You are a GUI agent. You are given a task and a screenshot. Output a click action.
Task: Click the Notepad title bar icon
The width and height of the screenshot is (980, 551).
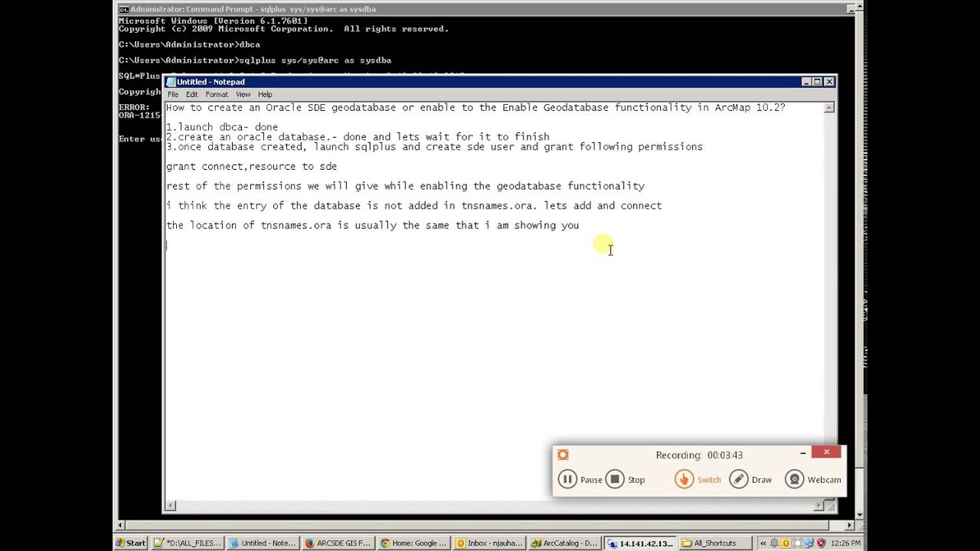pos(171,82)
